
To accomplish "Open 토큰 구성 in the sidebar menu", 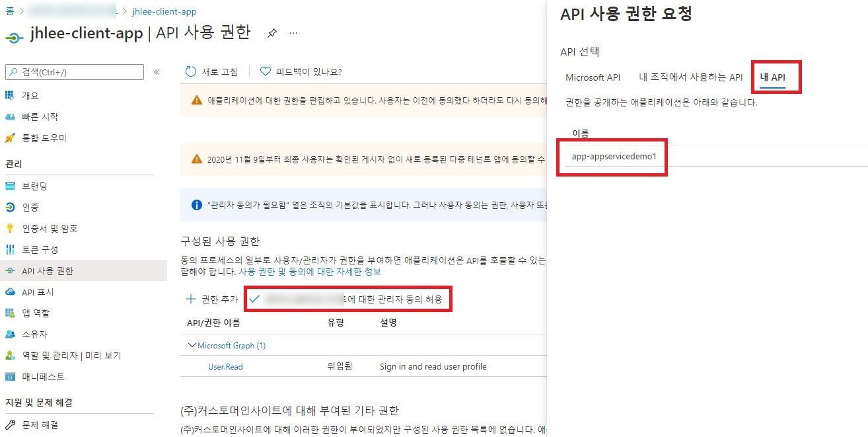I will 40,249.
